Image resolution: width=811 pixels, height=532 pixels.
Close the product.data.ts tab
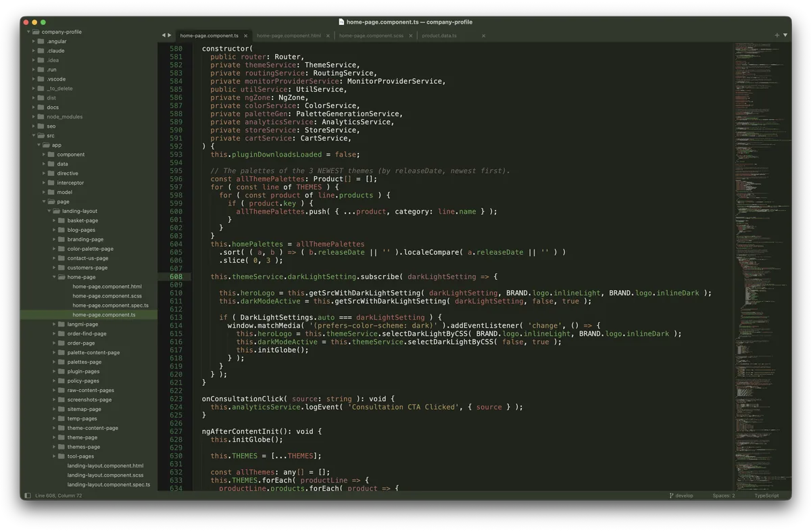pyautogui.click(x=483, y=36)
